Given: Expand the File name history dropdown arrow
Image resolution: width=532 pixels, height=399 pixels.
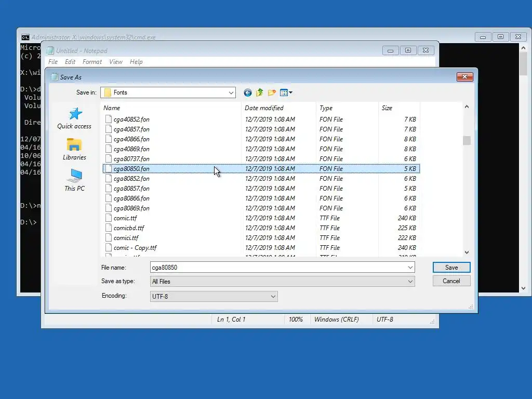Looking at the screenshot, I should coord(410,268).
